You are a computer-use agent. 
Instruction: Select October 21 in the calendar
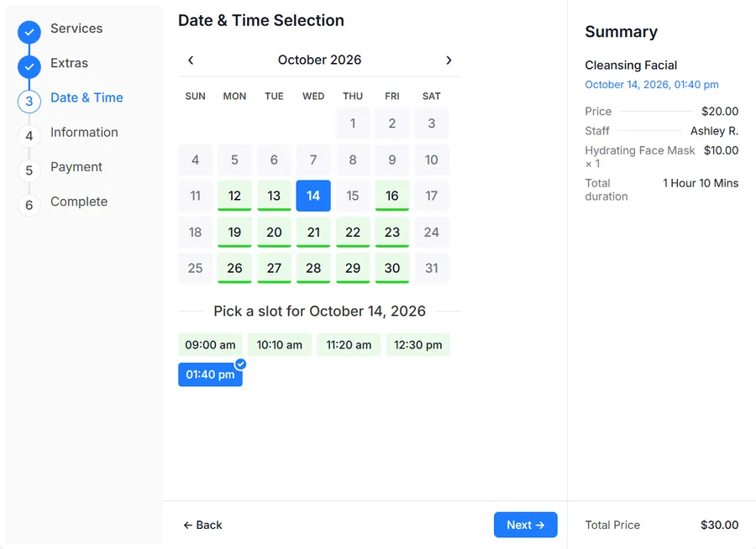pos(313,232)
